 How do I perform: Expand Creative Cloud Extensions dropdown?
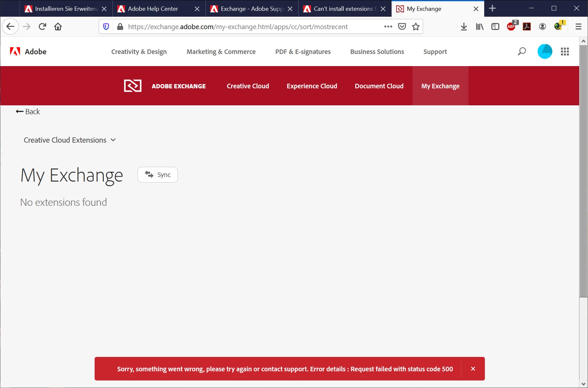coord(70,140)
